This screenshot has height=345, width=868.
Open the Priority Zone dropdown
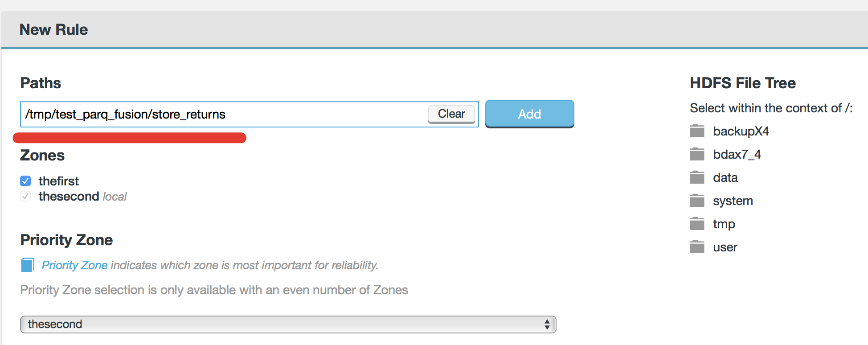pos(288,324)
